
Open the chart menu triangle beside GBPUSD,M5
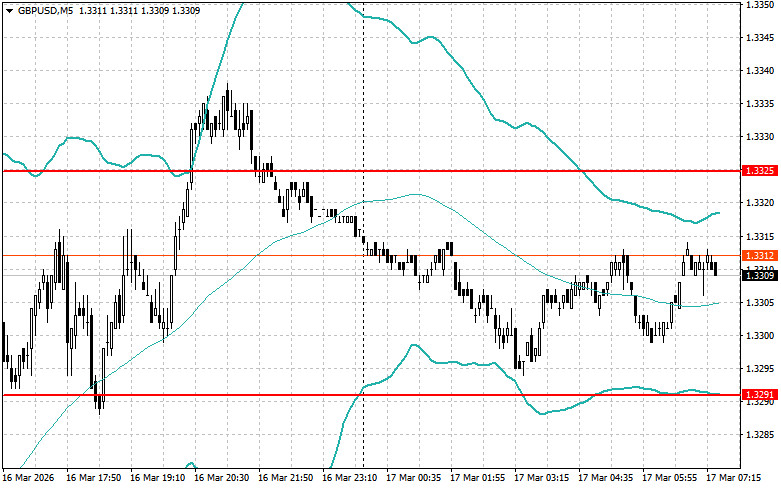point(9,10)
